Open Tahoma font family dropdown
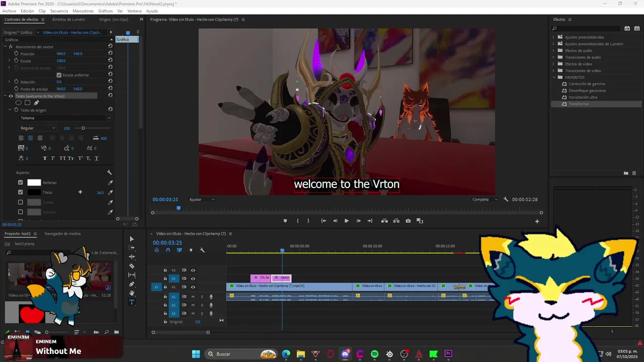 [65, 118]
